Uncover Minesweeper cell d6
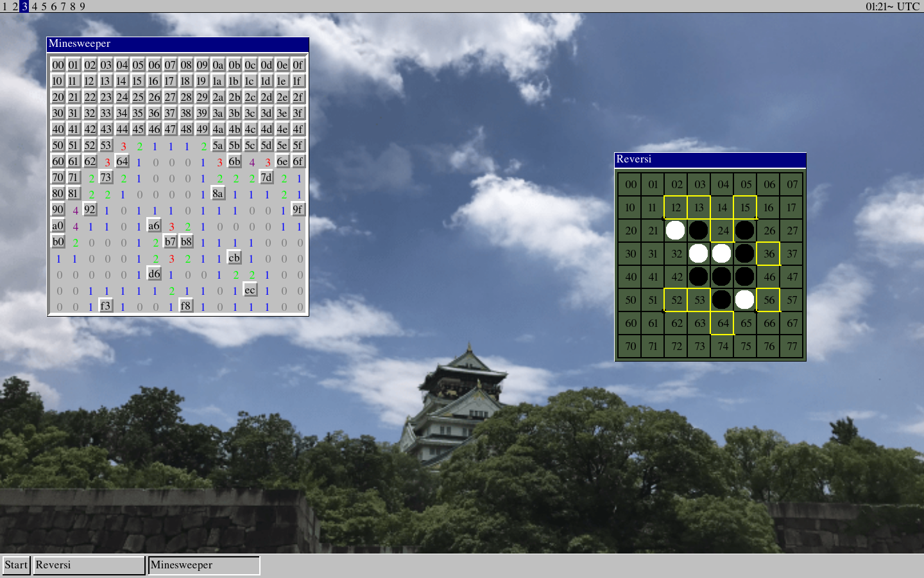 154,274
